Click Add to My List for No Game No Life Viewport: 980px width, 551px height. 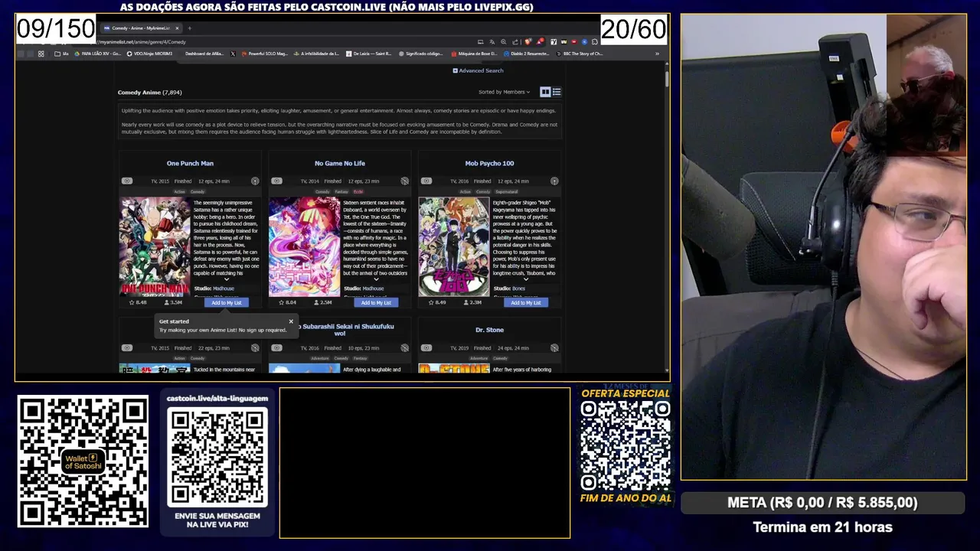(376, 302)
